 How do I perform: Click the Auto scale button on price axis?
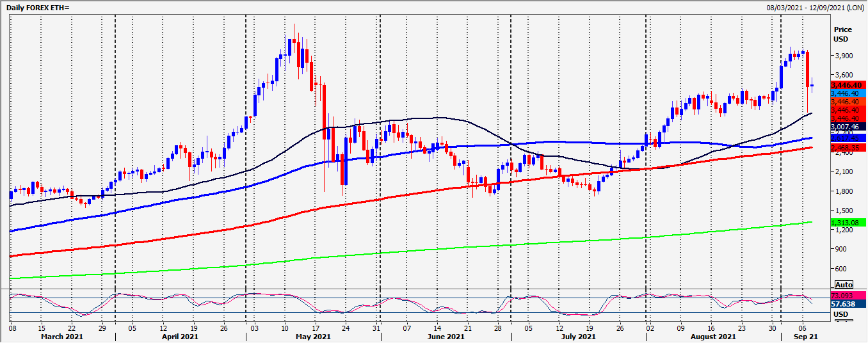click(x=844, y=284)
